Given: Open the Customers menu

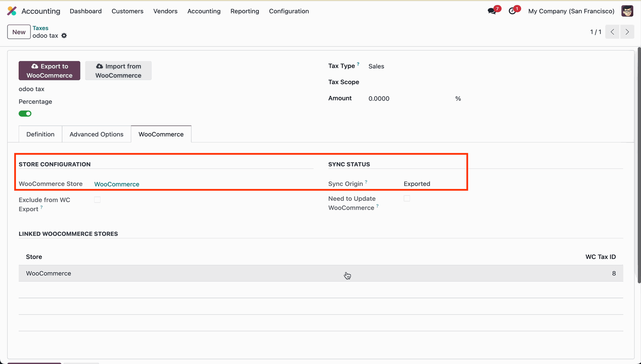Looking at the screenshot, I should pyautogui.click(x=127, y=11).
